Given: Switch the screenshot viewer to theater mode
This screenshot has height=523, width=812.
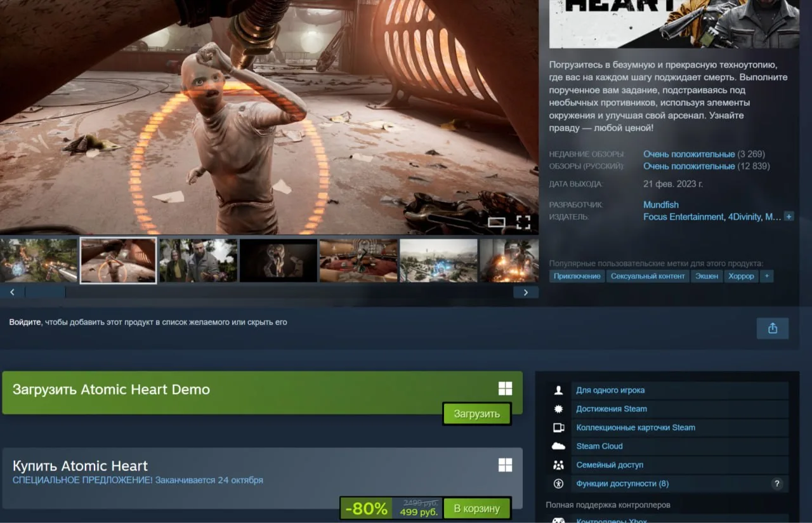Looking at the screenshot, I should click(x=497, y=222).
